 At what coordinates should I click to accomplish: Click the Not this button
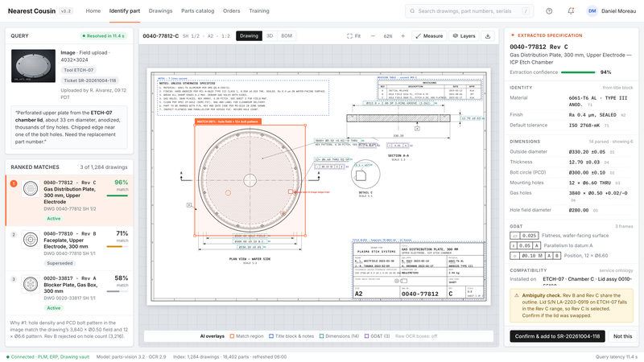(x=622, y=336)
